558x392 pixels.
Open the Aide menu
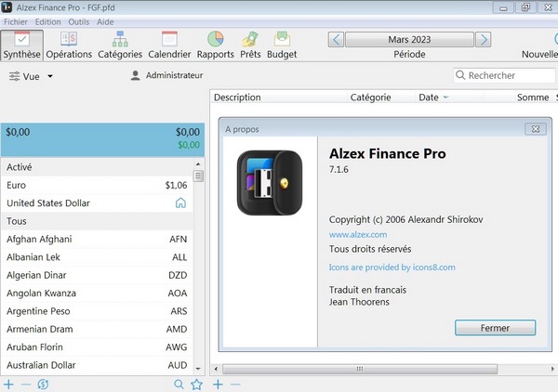pyautogui.click(x=105, y=22)
